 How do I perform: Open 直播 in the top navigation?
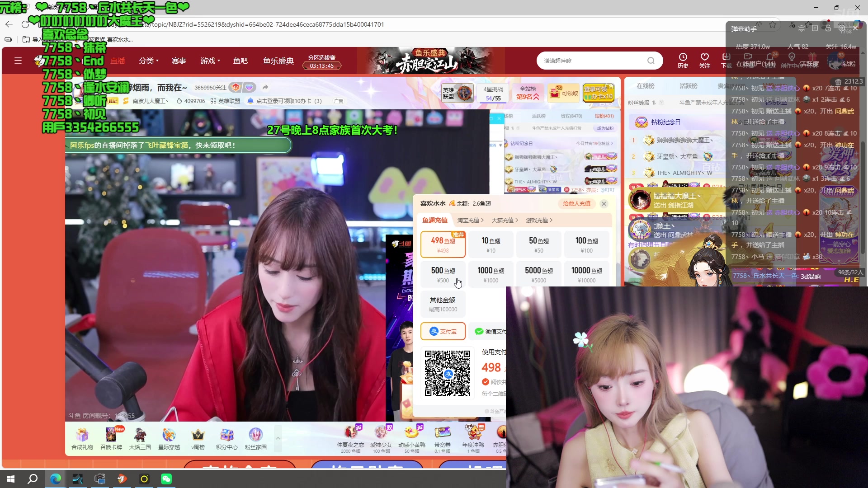[118, 61]
